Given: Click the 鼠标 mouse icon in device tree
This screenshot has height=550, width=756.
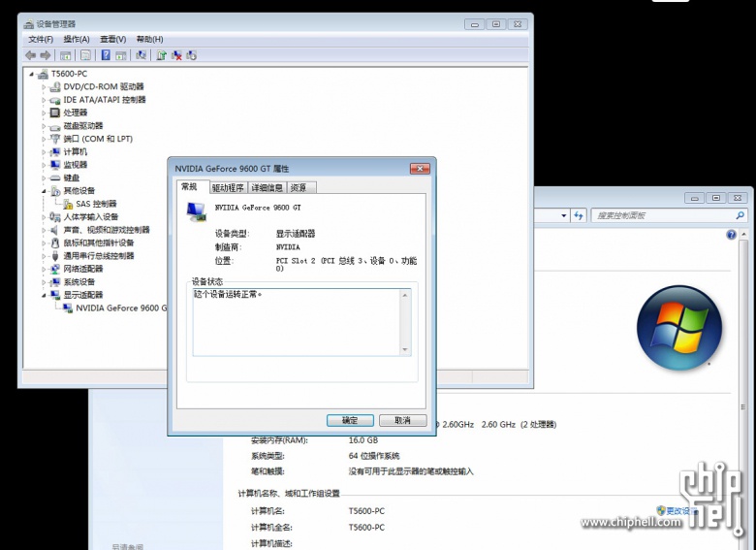Looking at the screenshot, I should click(x=55, y=243).
